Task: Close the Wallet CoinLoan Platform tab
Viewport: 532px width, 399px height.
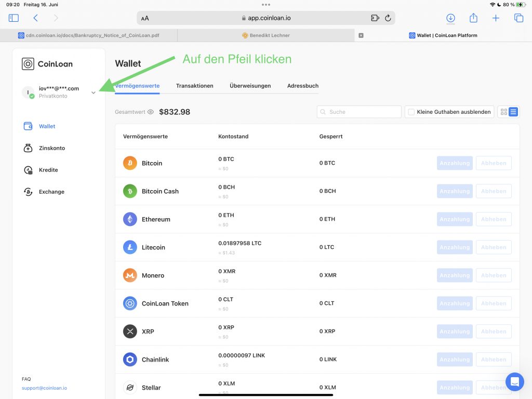Action: pyautogui.click(x=361, y=35)
